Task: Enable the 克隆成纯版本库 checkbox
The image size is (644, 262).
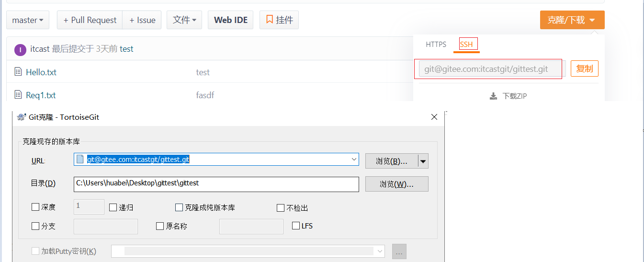Action: coord(179,207)
